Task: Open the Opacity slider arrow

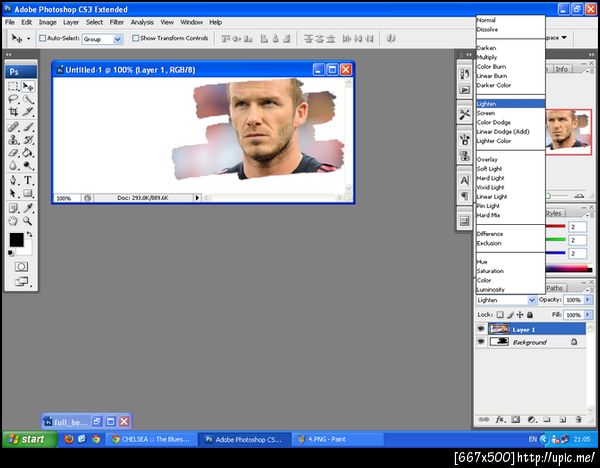Action: [588, 300]
